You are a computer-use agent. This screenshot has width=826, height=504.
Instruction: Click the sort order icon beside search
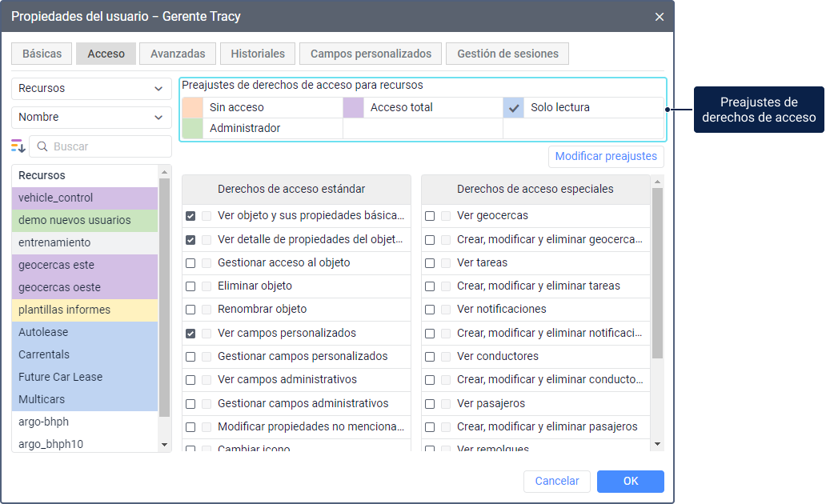tap(18, 146)
